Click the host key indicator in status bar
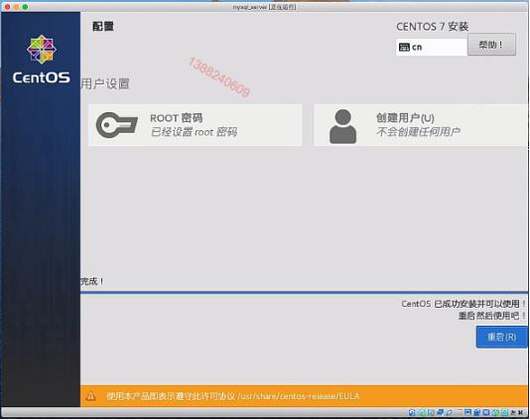 coord(516,412)
